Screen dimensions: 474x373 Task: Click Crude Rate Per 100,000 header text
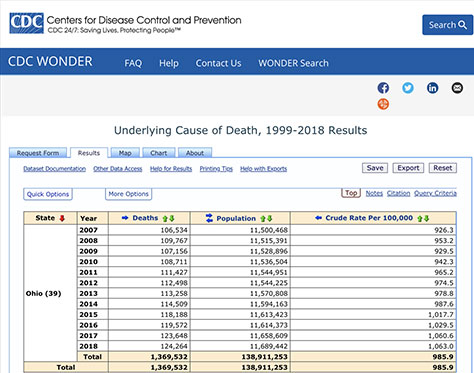[369, 218]
